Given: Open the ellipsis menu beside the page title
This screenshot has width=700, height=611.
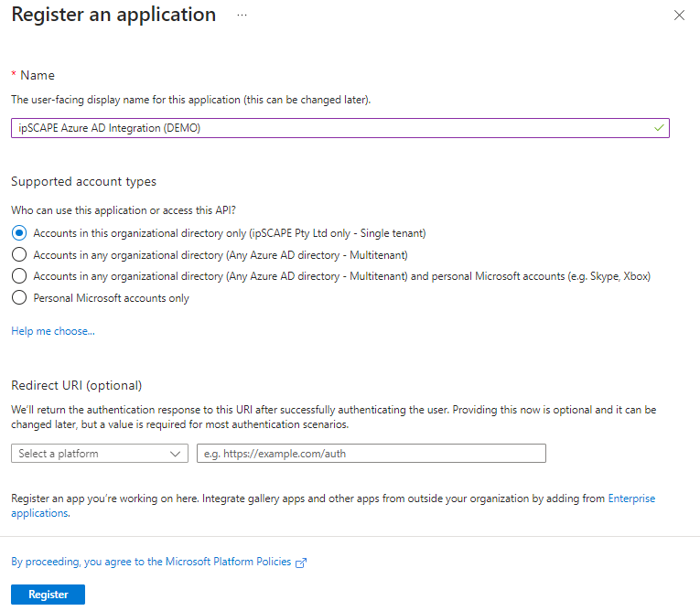Looking at the screenshot, I should point(242,16).
